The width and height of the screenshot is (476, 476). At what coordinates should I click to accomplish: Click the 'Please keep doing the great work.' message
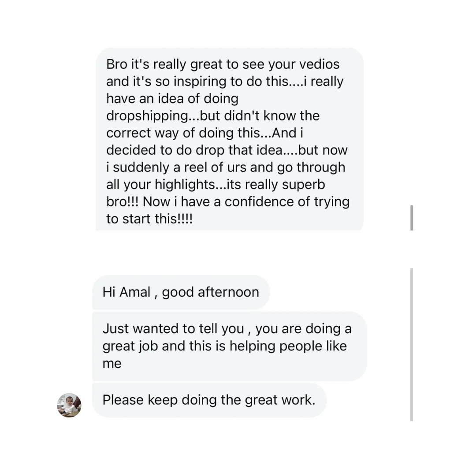[209, 400]
